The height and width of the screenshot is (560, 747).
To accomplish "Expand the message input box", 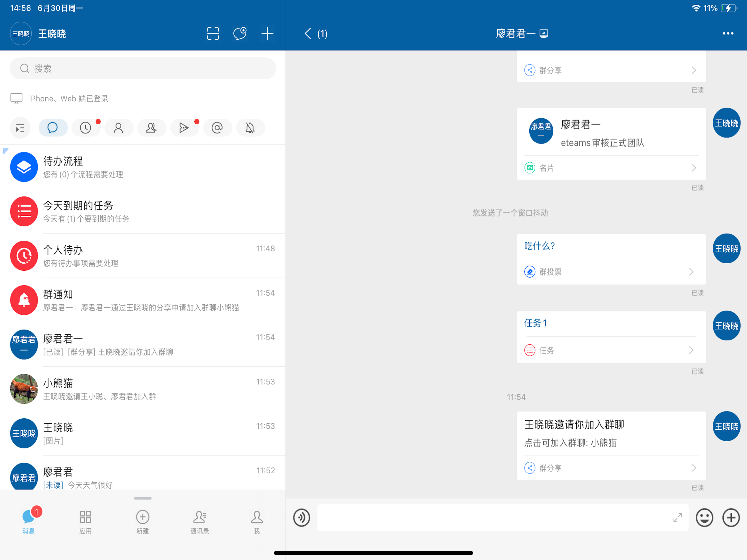I will tap(678, 517).
